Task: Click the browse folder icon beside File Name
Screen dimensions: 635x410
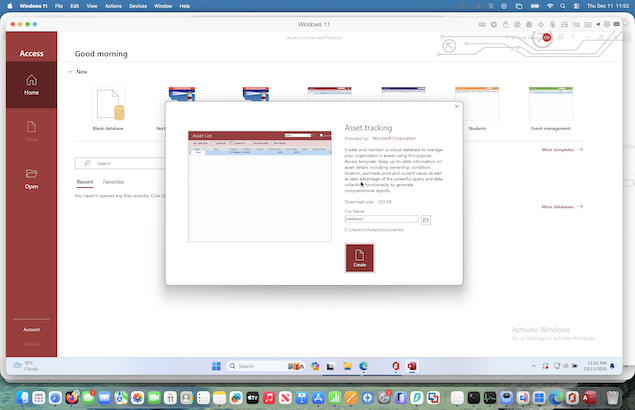Action: coord(425,219)
